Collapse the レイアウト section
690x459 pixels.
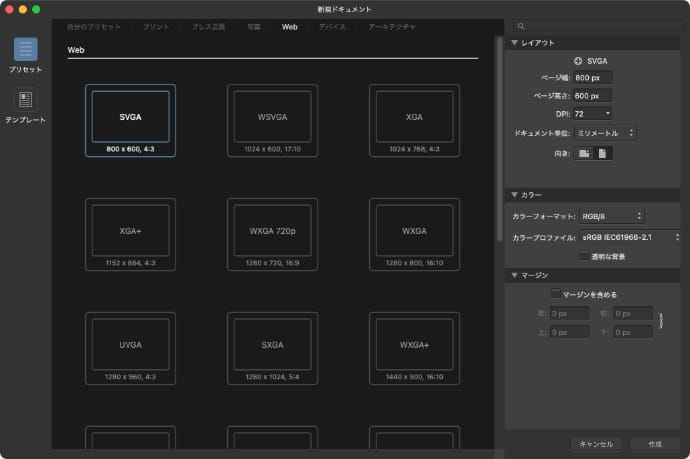515,43
